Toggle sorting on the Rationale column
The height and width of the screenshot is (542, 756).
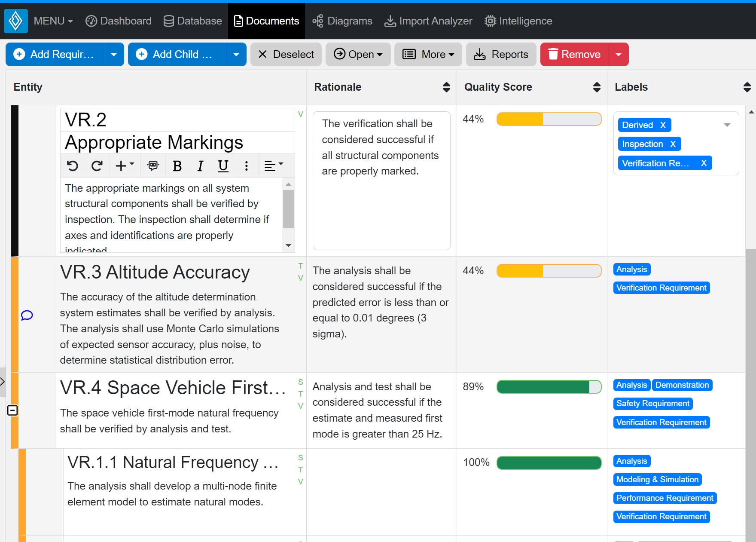click(x=447, y=87)
